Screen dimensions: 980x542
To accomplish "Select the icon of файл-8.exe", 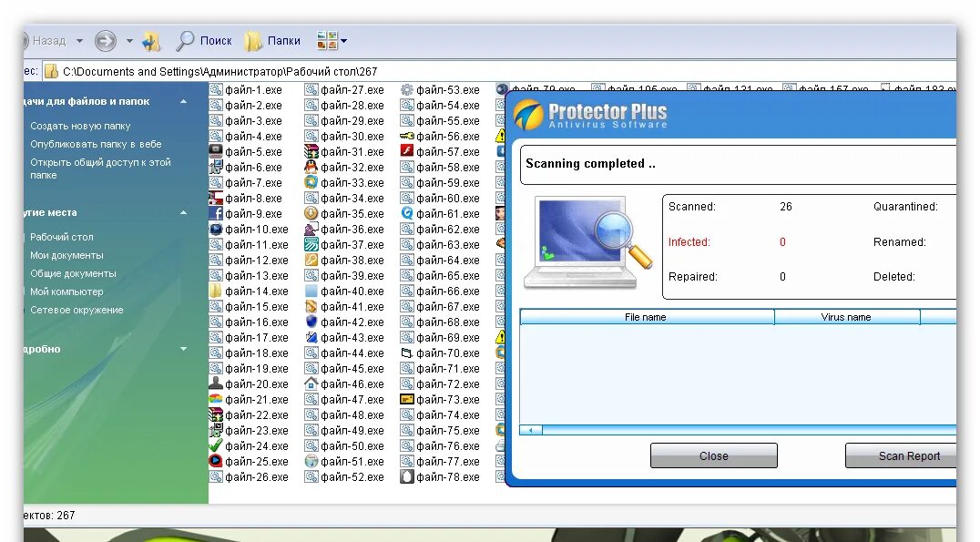I will [x=216, y=199].
